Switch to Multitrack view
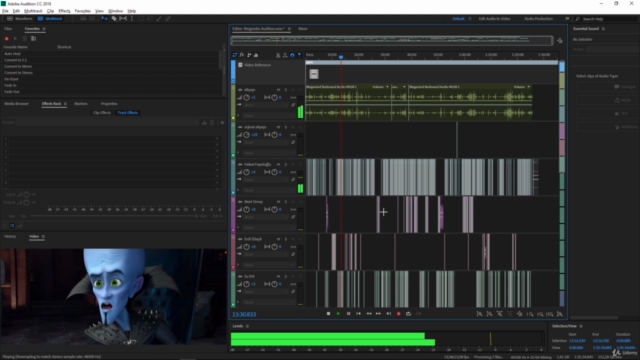 [50, 19]
